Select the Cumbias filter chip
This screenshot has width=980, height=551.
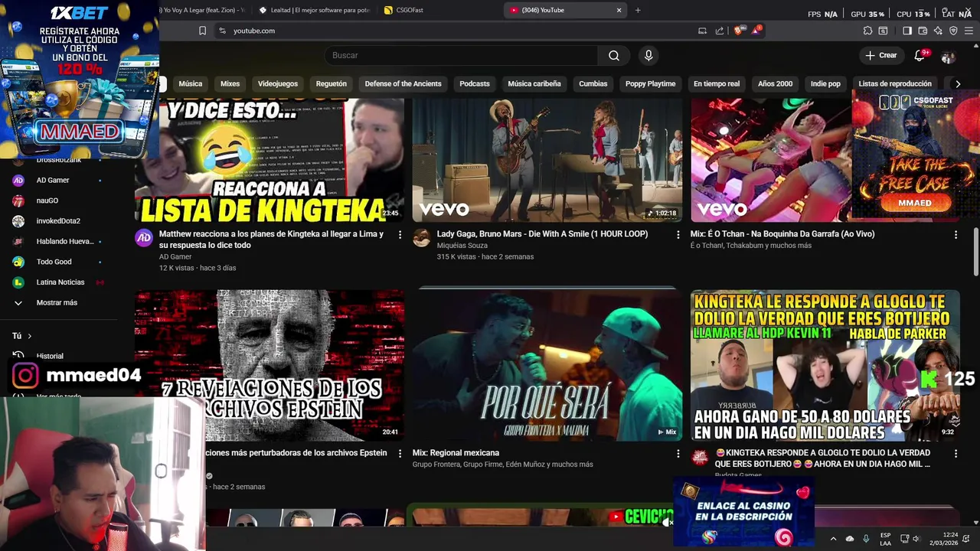[x=593, y=83]
